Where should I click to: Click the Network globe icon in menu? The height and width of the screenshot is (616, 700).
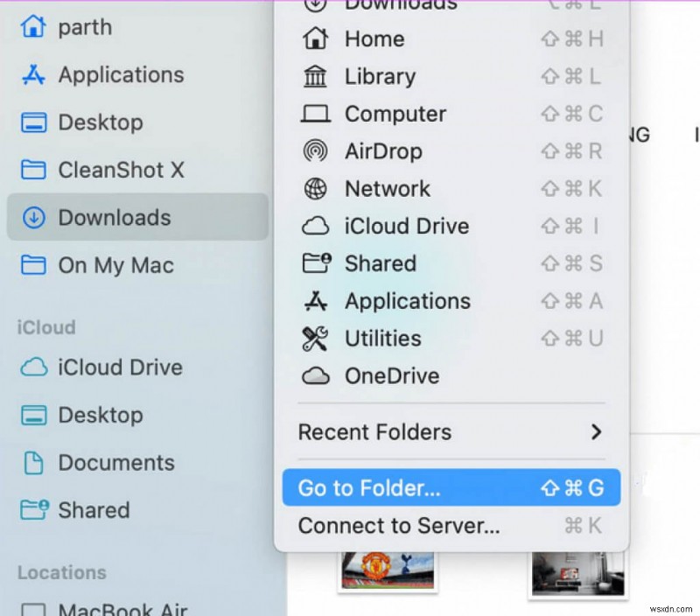point(315,188)
